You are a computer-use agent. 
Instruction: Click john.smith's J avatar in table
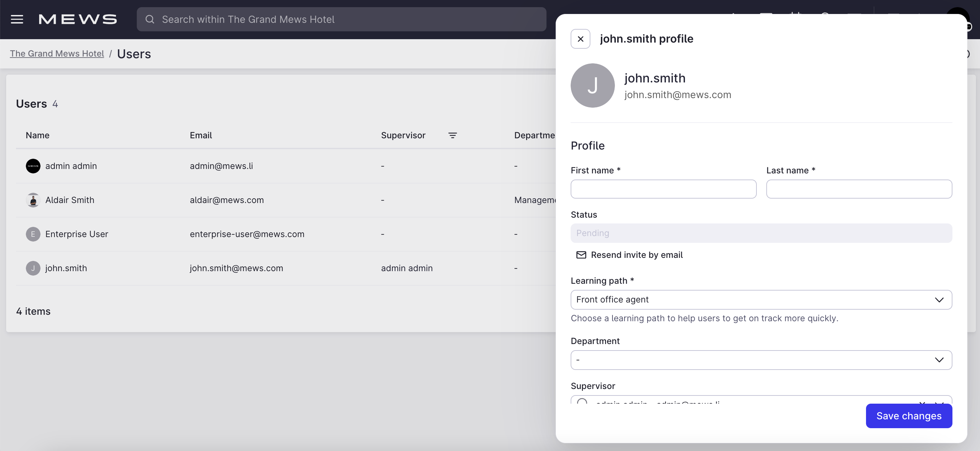pyautogui.click(x=33, y=268)
